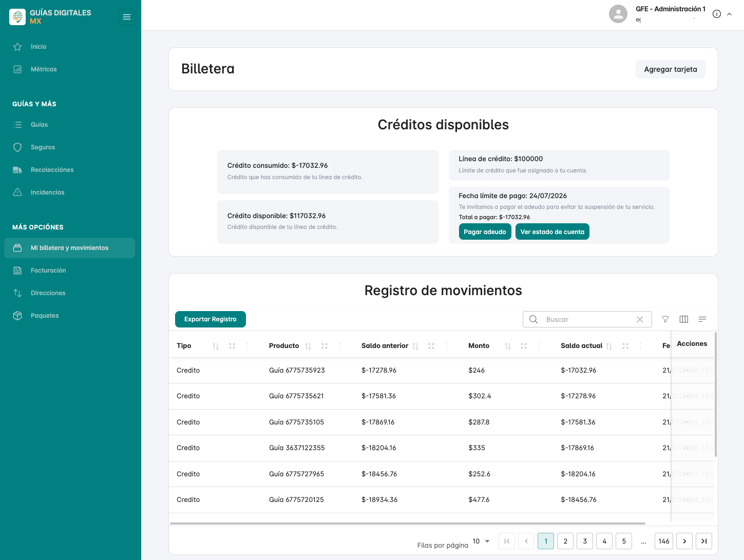Image resolution: width=744 pixels, height=560 pixels.
Task: Open row actions for Guía 3637122355
Action: tap(687, 448)
